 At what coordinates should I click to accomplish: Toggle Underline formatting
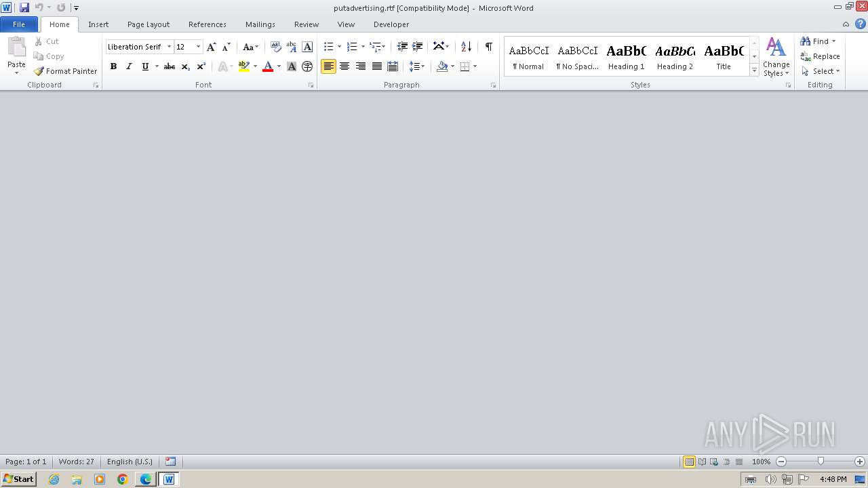click(x=145, y=66)
